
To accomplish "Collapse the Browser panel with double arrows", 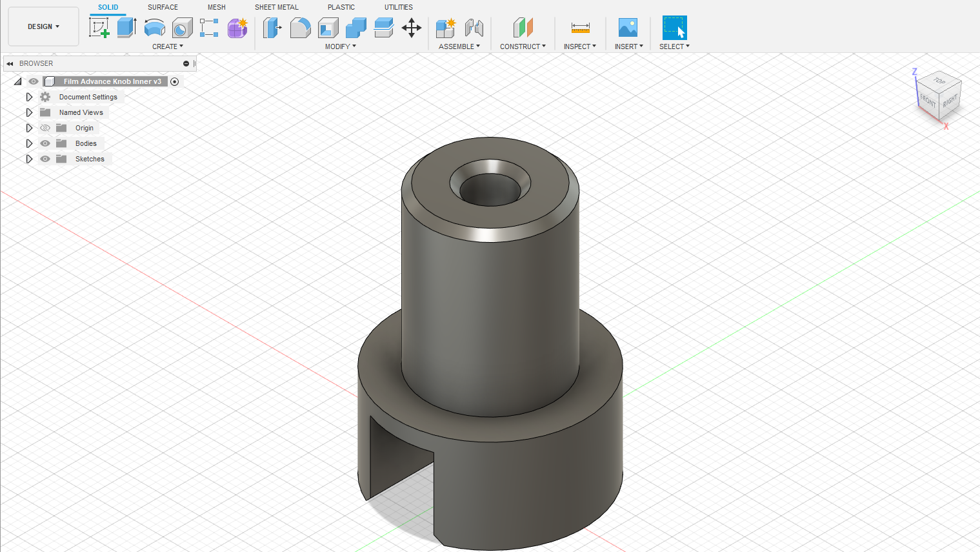I will coord(10,63).
